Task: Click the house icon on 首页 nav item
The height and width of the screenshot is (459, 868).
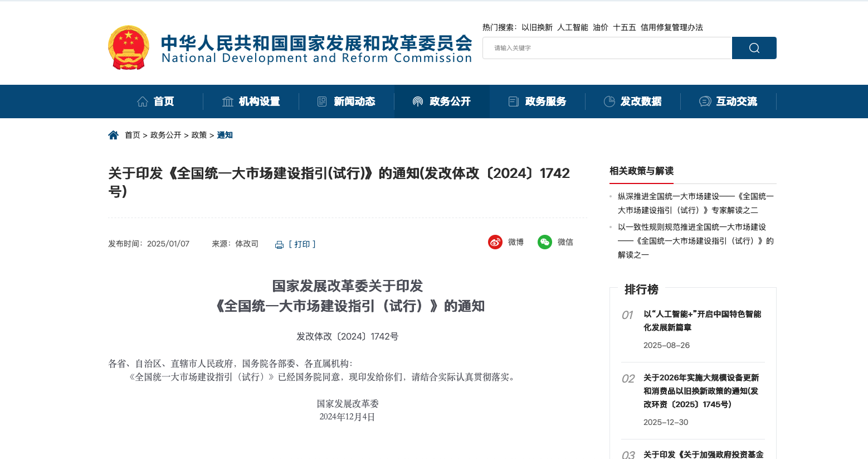Action: tap(142, 101)
